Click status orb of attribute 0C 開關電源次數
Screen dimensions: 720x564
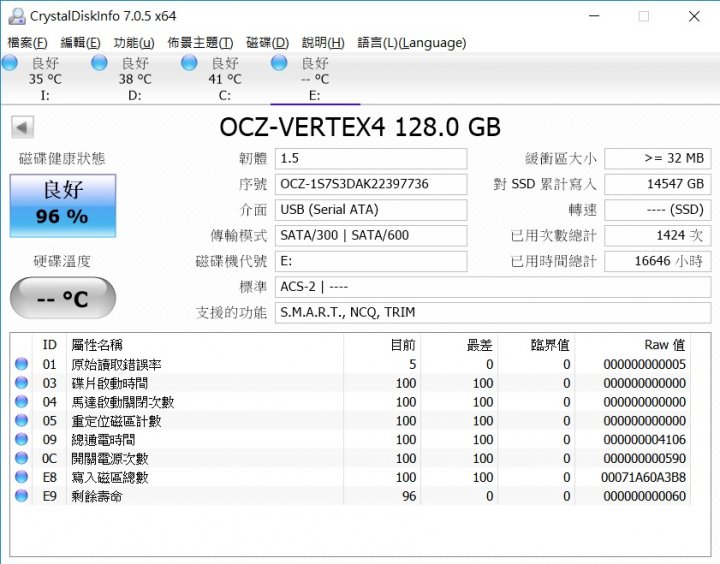tap(22, 458)
